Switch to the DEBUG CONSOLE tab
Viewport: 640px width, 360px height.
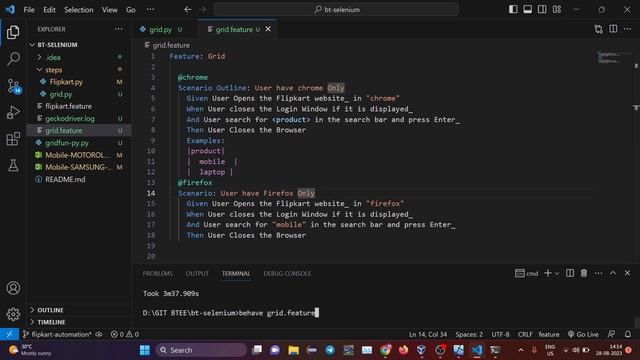click(287, 273)
